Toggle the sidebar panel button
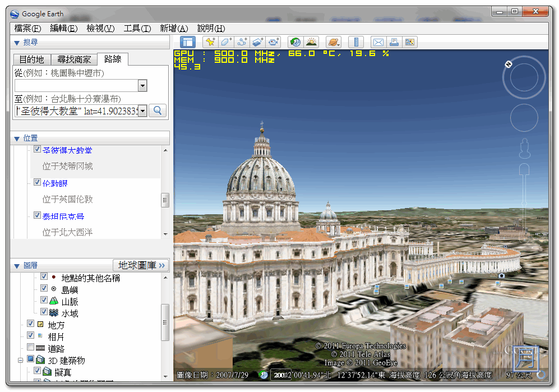The image size is (559, 392). click(187, 42)
